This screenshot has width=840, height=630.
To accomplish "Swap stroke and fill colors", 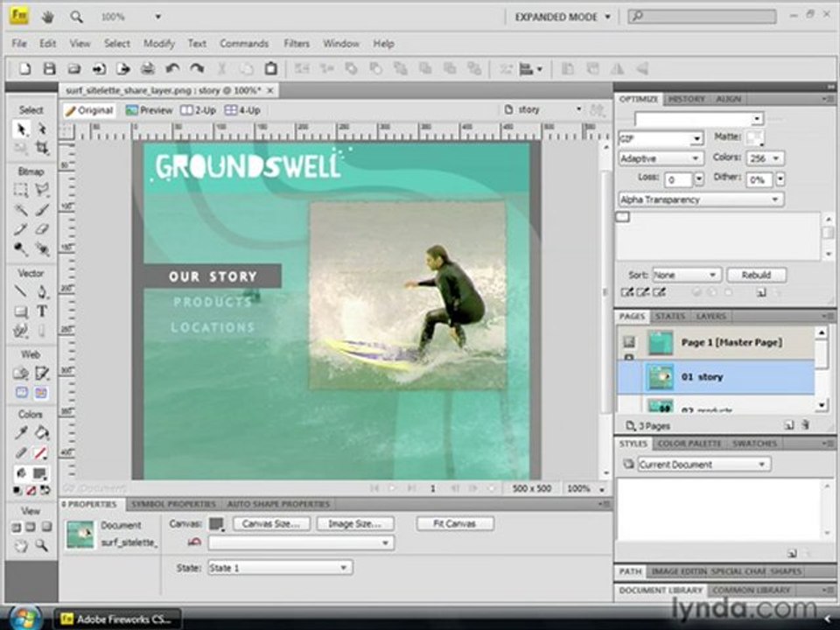I will [45, 490].
